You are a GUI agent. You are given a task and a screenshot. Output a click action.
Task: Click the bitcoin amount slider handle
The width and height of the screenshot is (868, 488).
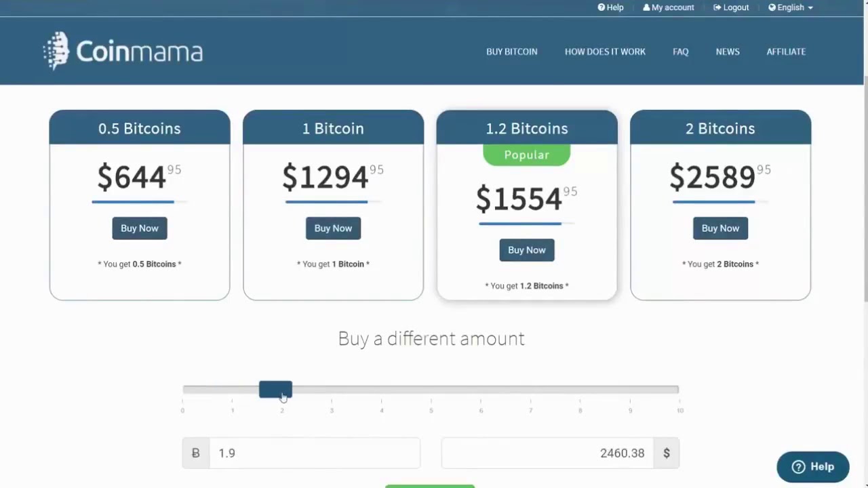click(275, 389)
